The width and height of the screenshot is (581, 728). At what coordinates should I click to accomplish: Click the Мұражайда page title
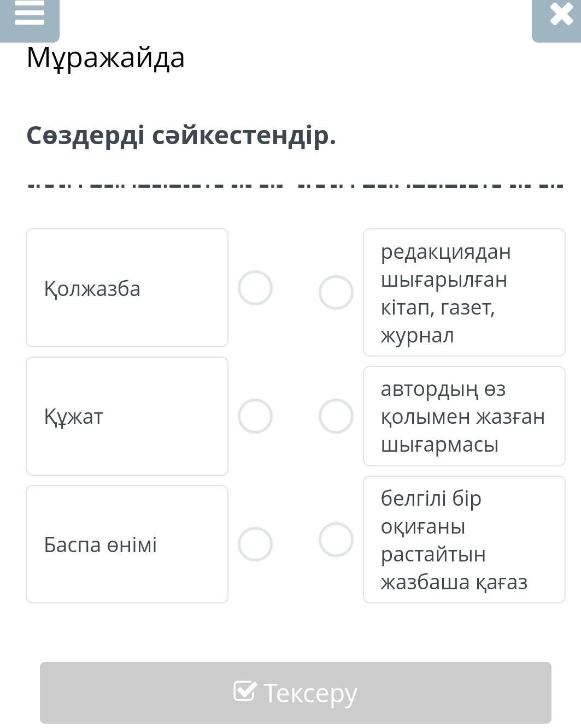[x=105, y=58]
